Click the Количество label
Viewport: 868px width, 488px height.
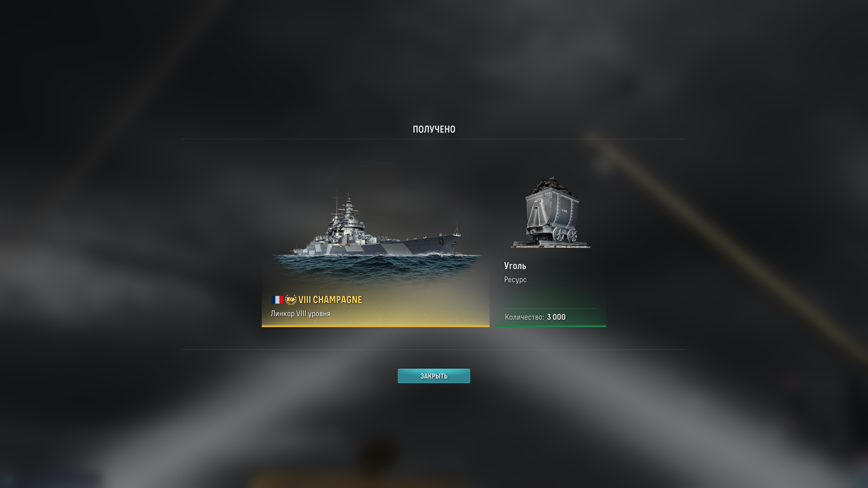tap(524, 317)
